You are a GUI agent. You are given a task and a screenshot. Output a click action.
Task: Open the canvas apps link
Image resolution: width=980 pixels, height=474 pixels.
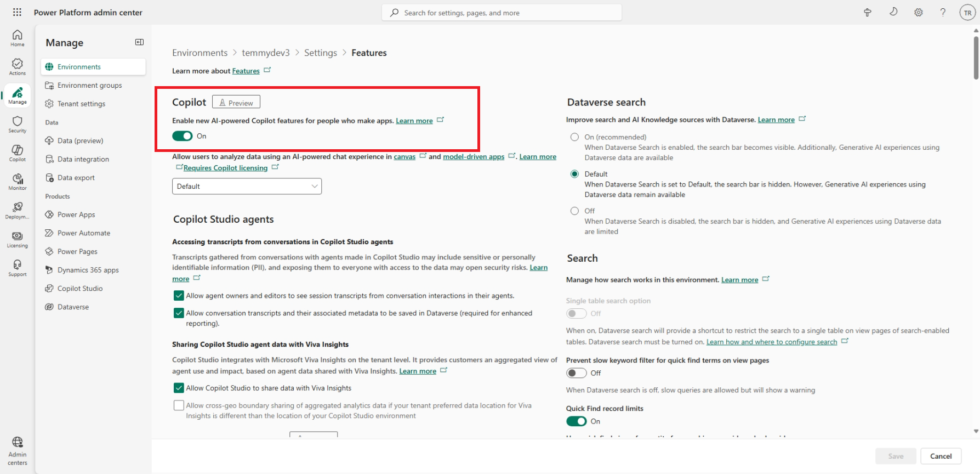pos(404,157)
